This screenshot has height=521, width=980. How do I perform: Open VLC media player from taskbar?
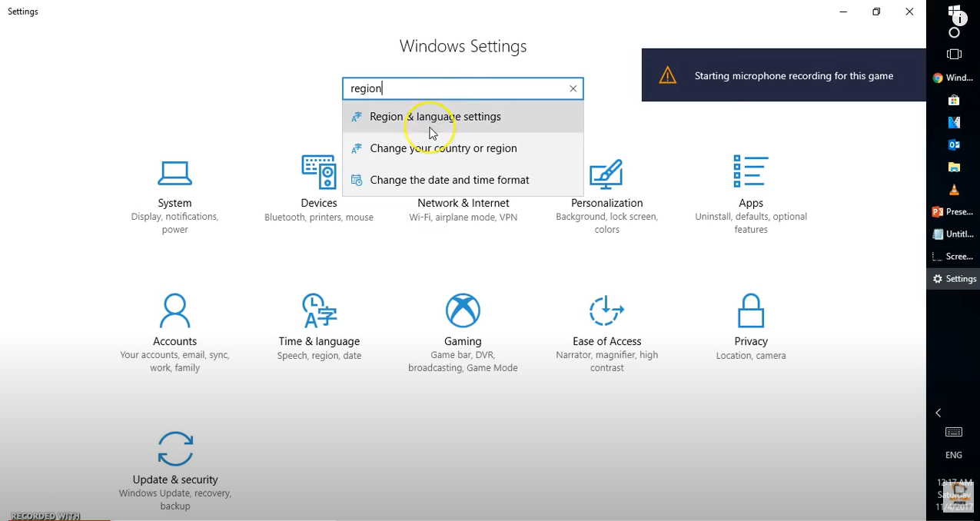(x=954, y=190)
